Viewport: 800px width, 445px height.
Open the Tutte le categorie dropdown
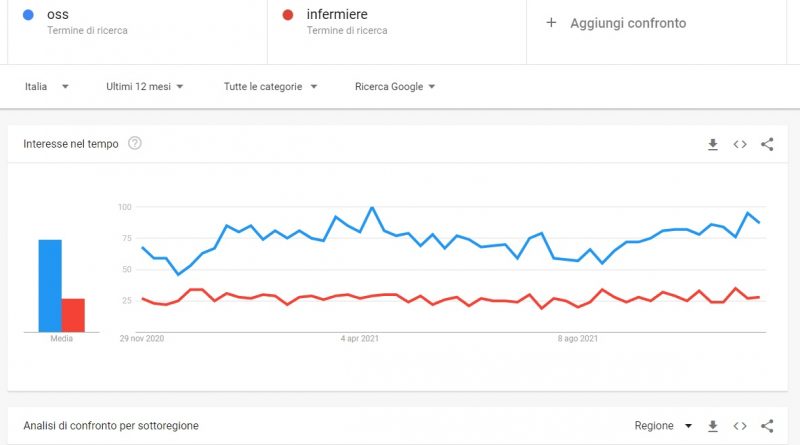[270, 87]
